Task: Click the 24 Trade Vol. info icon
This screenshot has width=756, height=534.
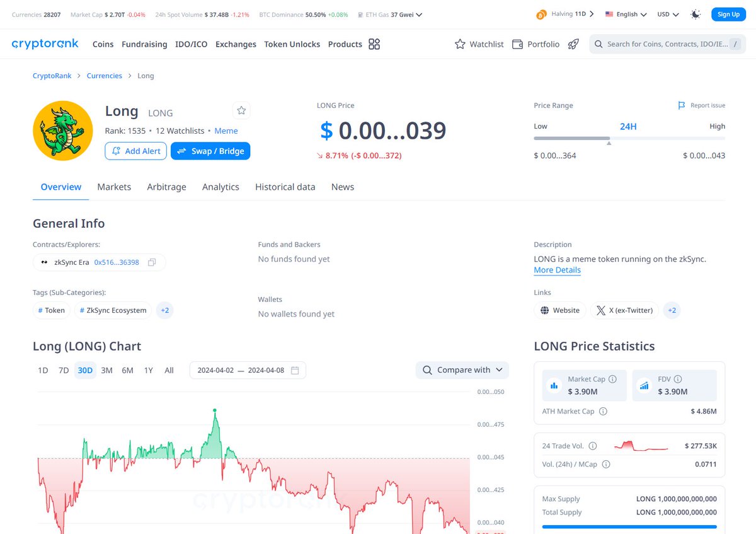Action: (592, 446)
